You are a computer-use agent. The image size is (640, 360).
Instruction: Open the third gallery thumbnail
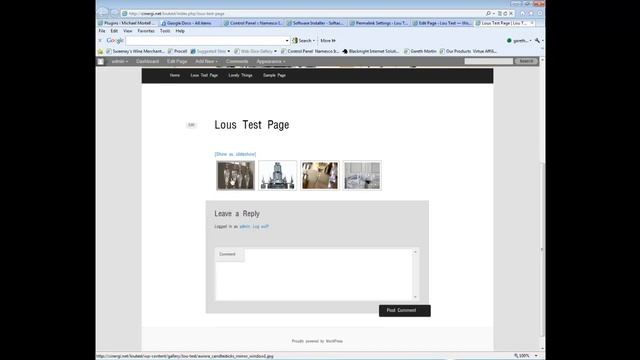[x=320, y=176]
